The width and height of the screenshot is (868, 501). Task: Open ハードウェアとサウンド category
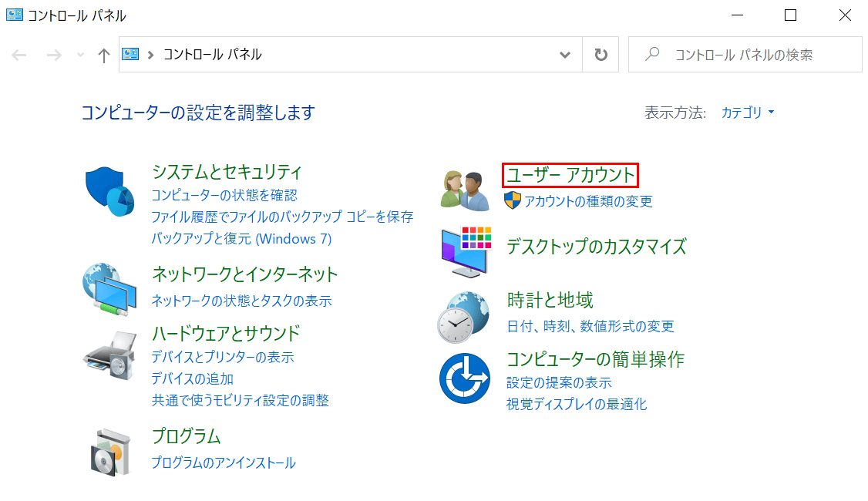[226, 333]
